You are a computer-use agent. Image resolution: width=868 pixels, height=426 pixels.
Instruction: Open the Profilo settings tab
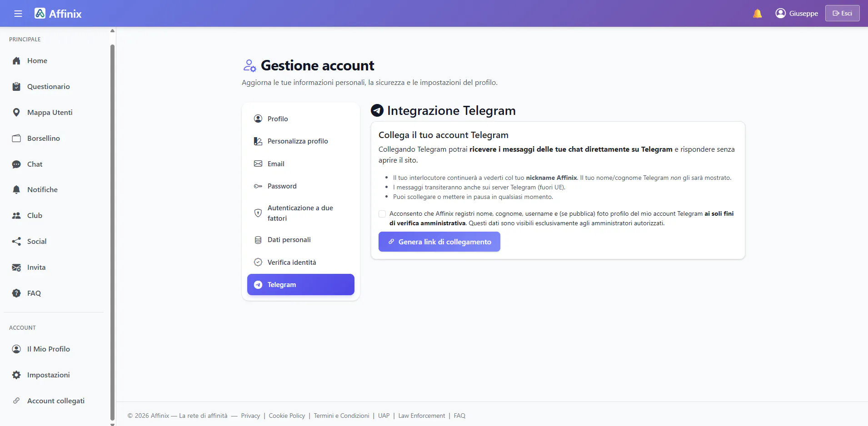[x=301, y=119]
